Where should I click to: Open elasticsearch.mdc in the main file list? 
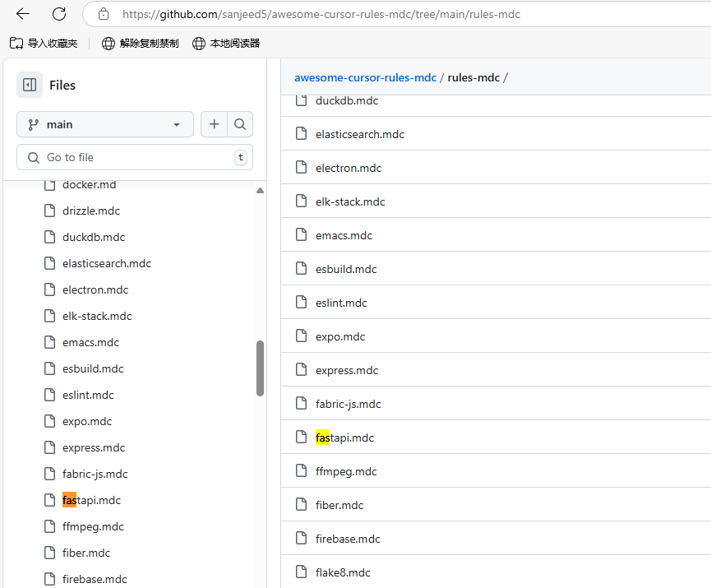click(x=359, y=134)
